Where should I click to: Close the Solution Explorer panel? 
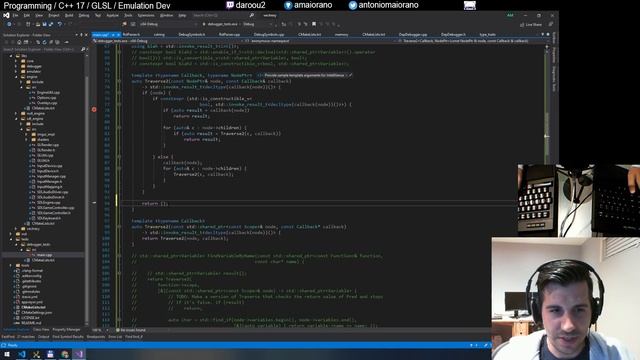(x=86, y=35)
